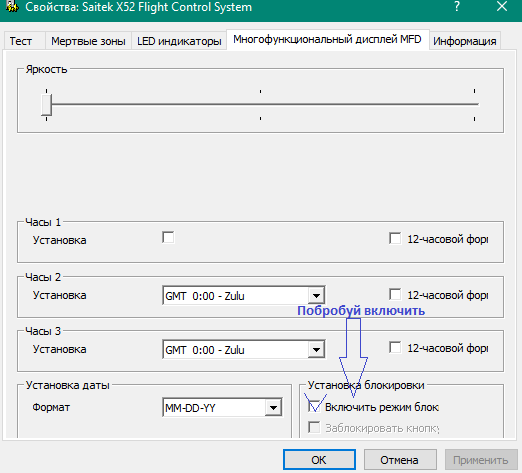The width and height of the screenshot is (522, 473).
Task: Click the Часы 1 group label
Action: [43, 222]
